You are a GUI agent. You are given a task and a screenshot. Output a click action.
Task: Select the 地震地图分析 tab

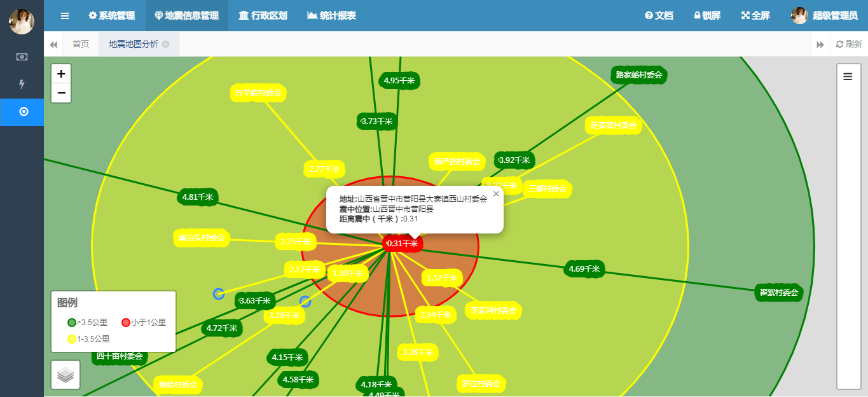[134, 44]
